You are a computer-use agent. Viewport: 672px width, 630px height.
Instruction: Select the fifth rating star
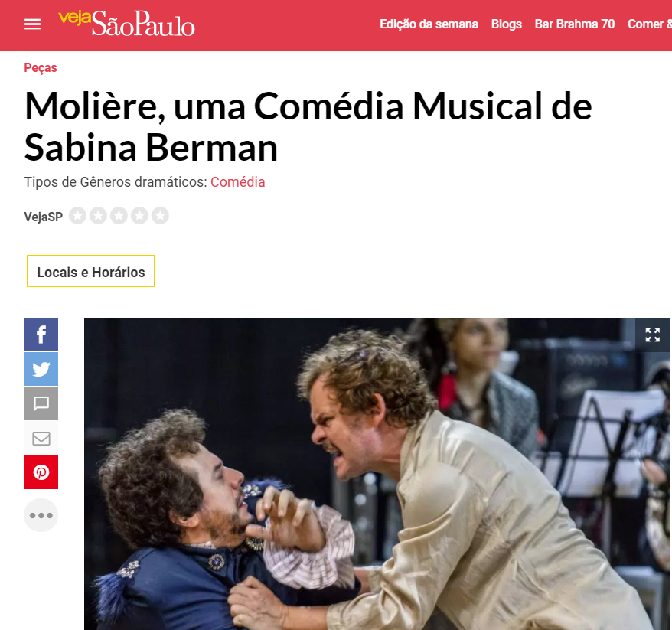coord(160,216)
